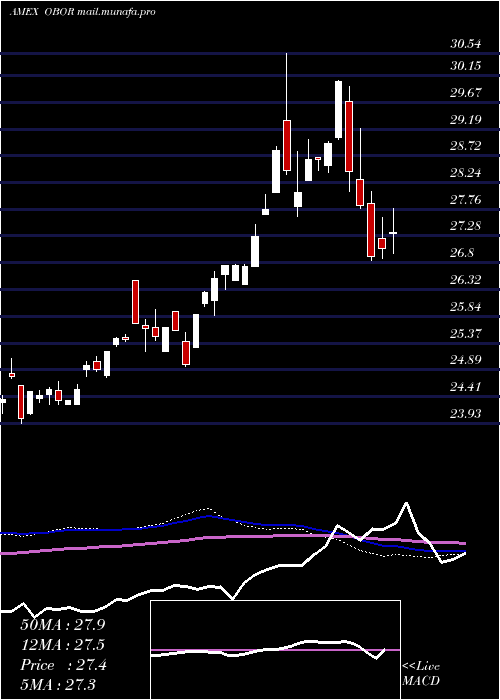Screen dimensions: 500x700
Task: Select the 26.8 price axis label
Action: (x=462, y=253)
